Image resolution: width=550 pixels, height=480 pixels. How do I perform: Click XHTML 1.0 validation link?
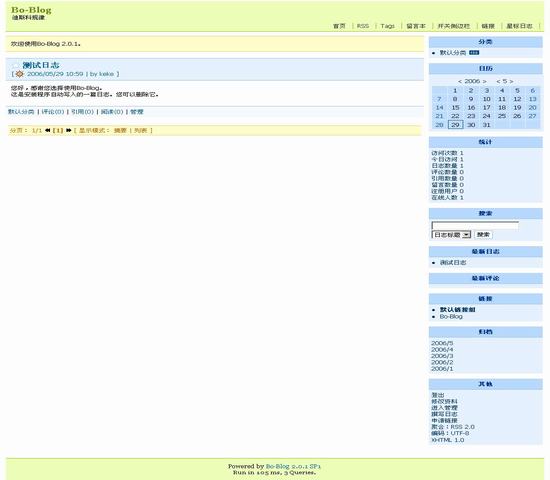pos(448,440)
